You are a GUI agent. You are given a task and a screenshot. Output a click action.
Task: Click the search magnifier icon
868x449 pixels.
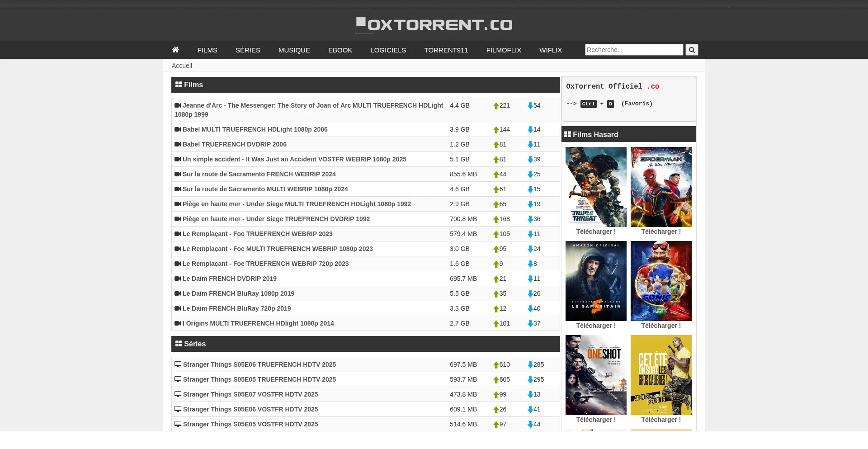(691, 50)
